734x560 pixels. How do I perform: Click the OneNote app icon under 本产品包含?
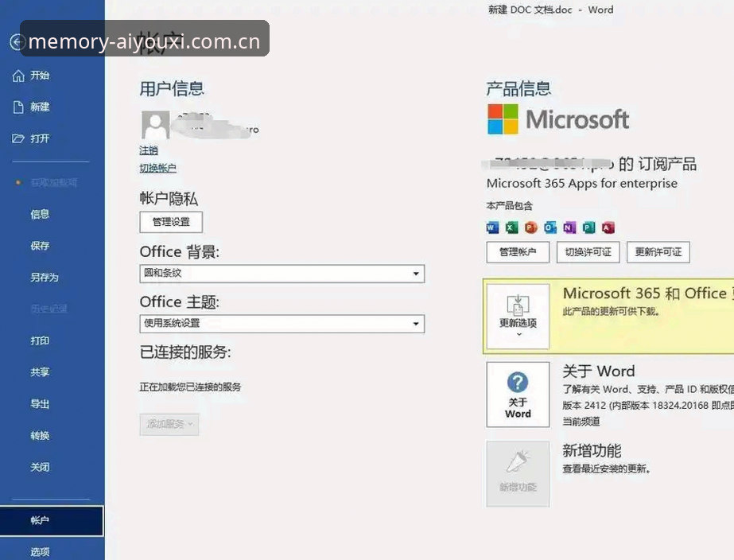569,227
